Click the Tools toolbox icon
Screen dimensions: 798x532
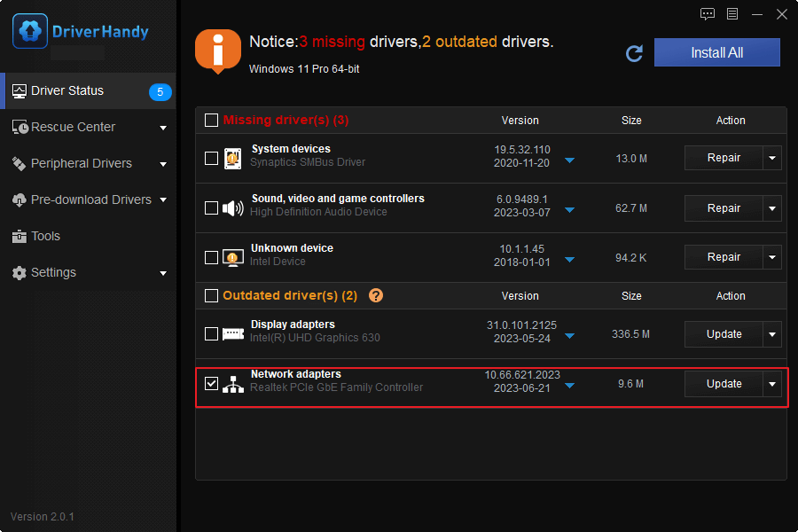tap(20, 236)
